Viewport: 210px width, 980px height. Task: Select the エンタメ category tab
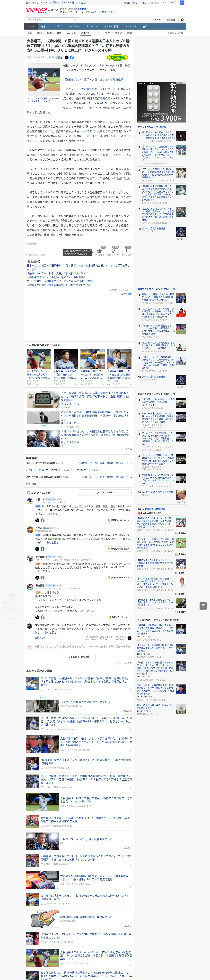coord(71,33)
